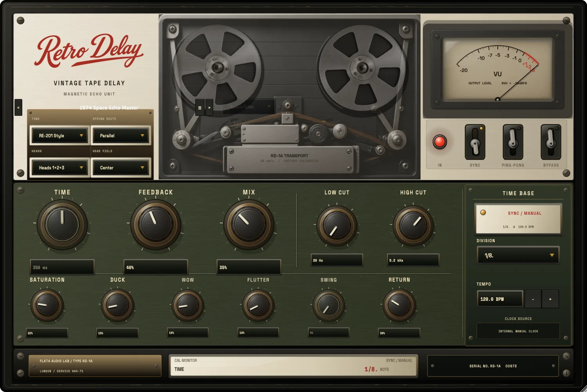The height and width of the screenshot is (392, 587).
Task: Open the HEADS dropdown showing Heads 1+2+3
Action: click(60, 168)
